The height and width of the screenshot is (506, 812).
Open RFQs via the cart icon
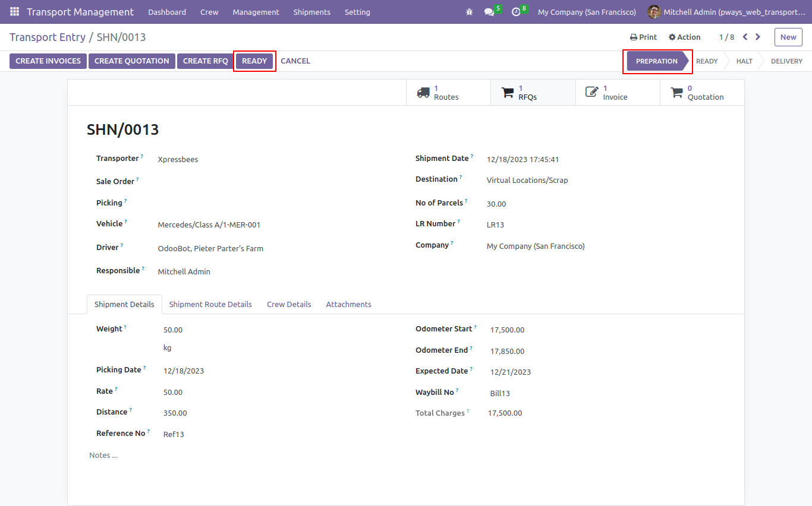(x=508, y=93)
